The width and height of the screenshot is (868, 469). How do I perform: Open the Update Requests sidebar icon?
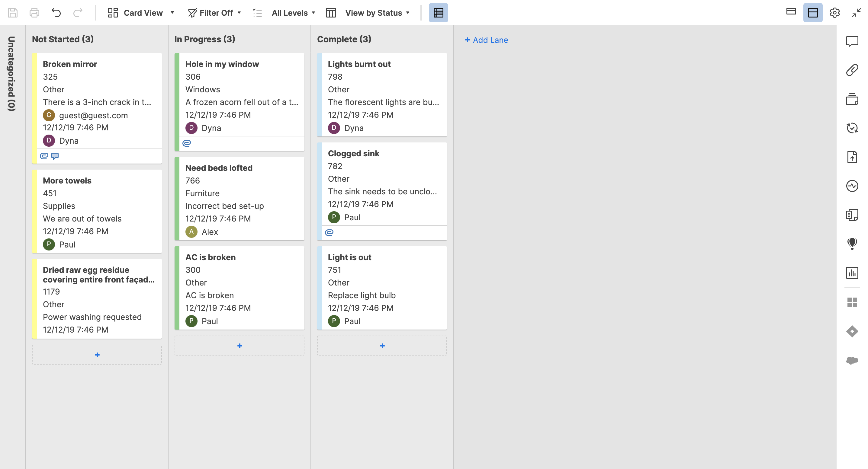(852, 128)
